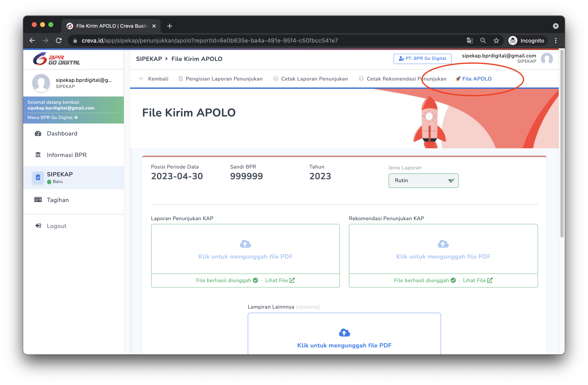Select the File APOLO tab
Image resolution: width=588 pixels, height=385 pixels.
pyautogui.click(x=473, y=78)
